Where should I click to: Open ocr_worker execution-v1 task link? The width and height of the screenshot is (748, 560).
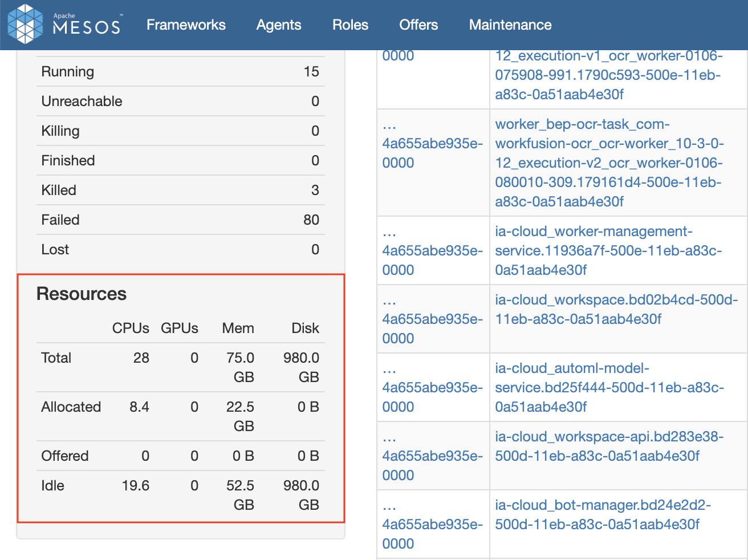coord(608,75)
